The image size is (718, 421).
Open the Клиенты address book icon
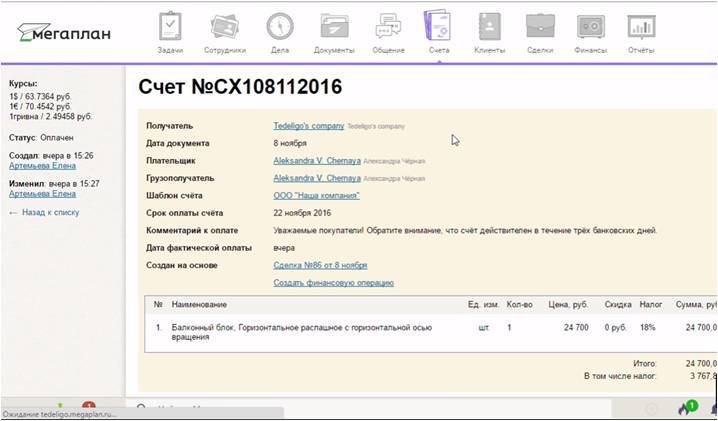pos(489,28)
